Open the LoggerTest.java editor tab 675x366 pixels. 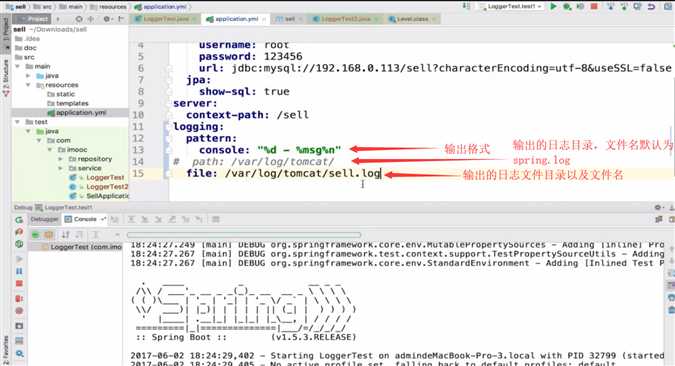(166, 19)
